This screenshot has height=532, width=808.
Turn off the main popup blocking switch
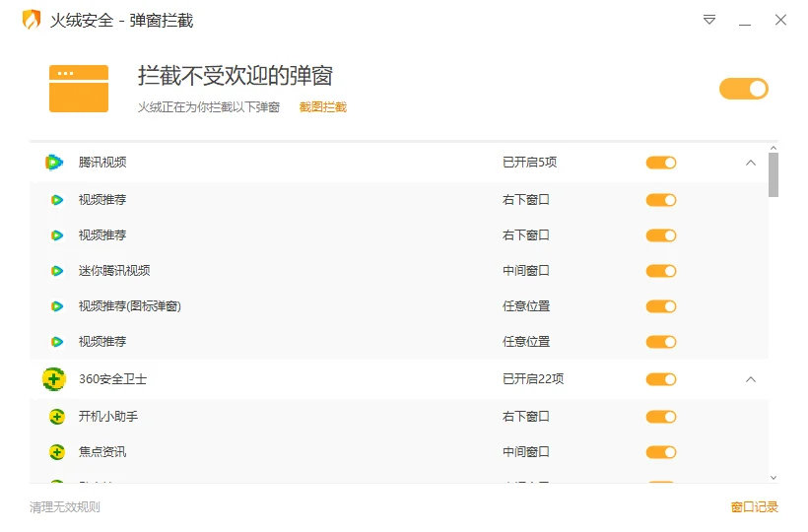tap(743, 89)
